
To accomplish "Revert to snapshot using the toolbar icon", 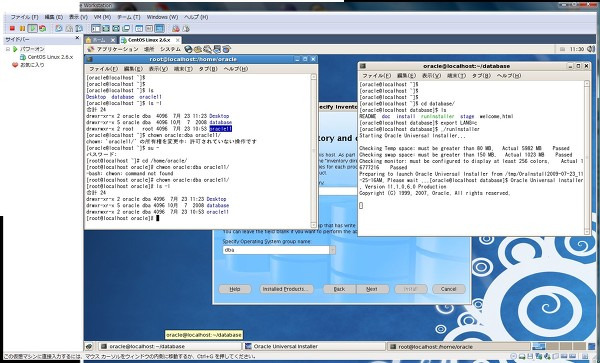I will [69, 29].
